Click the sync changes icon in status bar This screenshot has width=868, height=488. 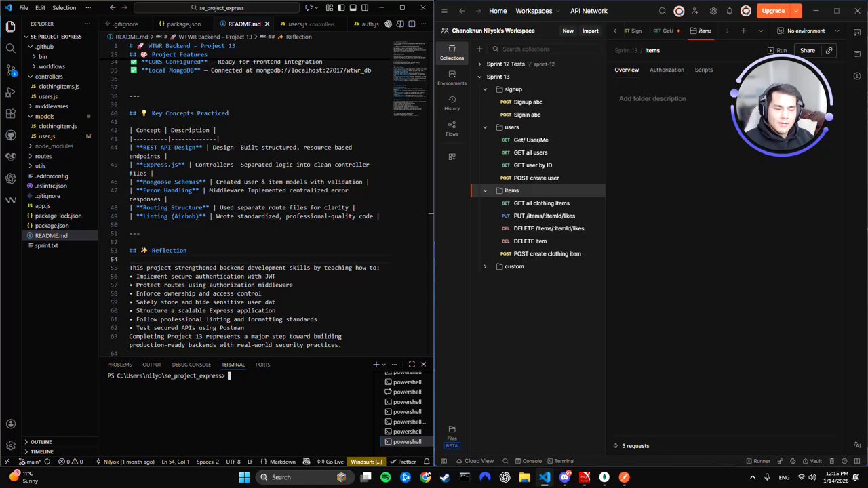(x=48, y=462)
